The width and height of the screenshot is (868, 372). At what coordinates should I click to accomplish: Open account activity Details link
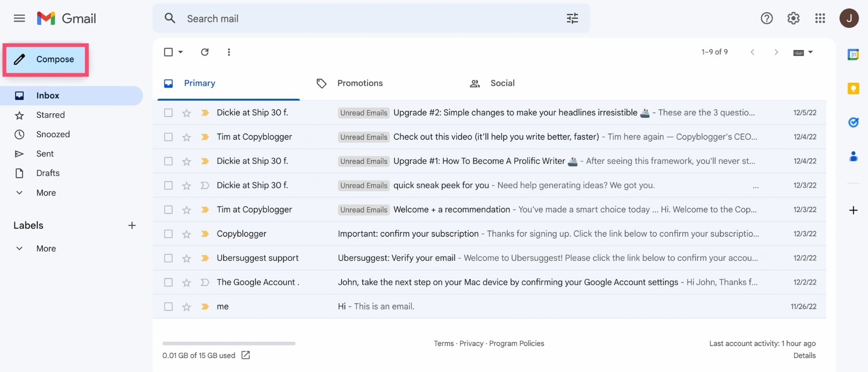pos(804,356)
